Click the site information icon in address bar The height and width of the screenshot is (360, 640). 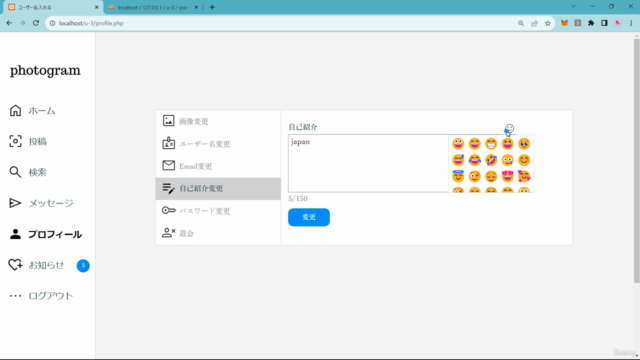52,23
